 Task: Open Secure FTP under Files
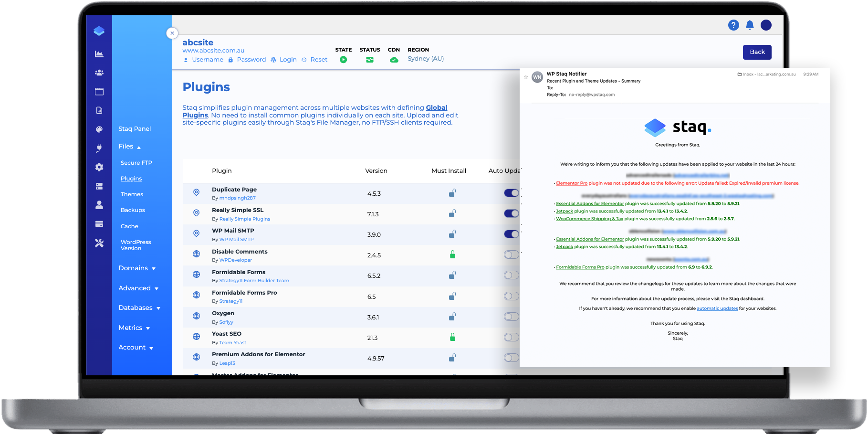[136, 163]
